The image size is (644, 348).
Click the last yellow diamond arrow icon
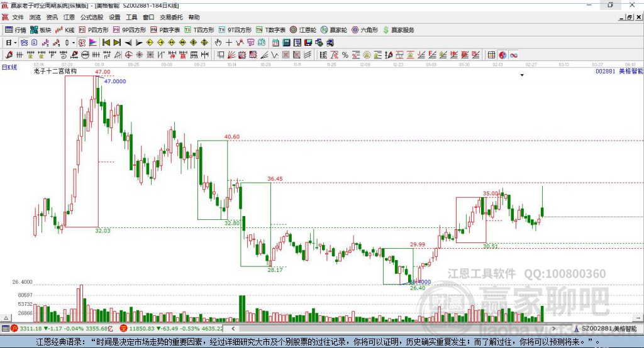204,42
